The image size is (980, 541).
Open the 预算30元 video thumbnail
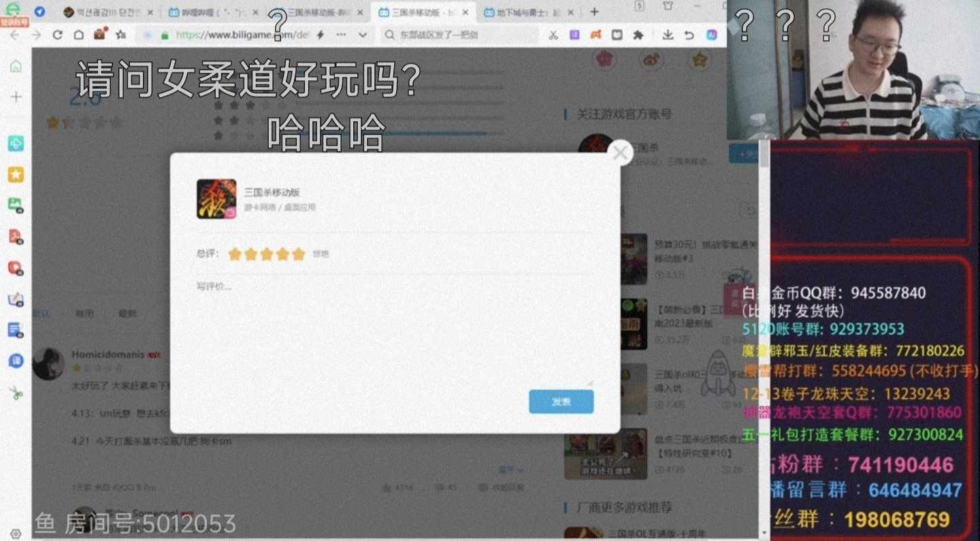point(633,258)
